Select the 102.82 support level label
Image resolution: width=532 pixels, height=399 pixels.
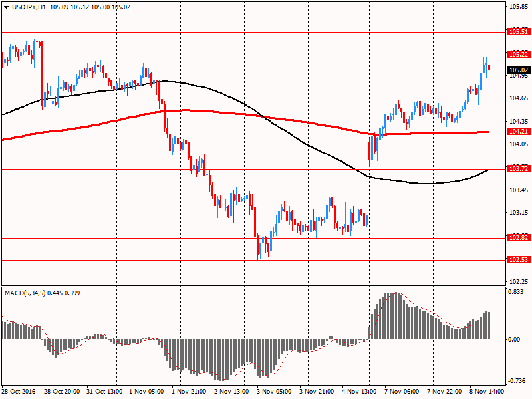518,237
